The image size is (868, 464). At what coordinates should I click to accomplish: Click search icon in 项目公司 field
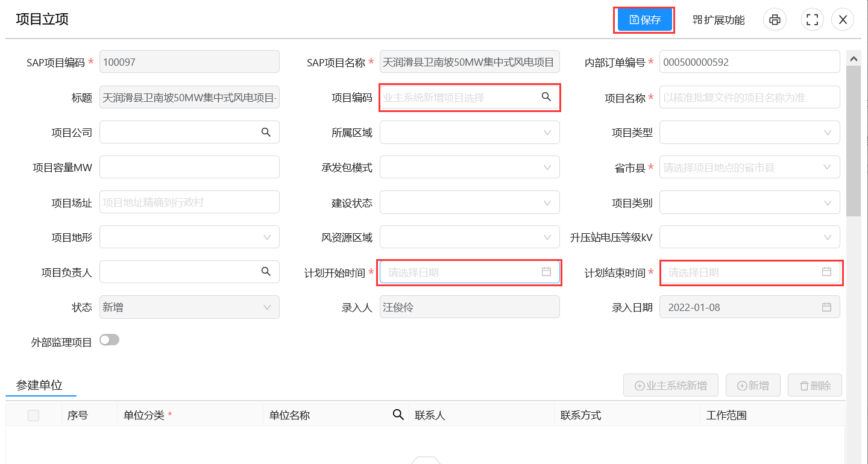click(266, 132)
